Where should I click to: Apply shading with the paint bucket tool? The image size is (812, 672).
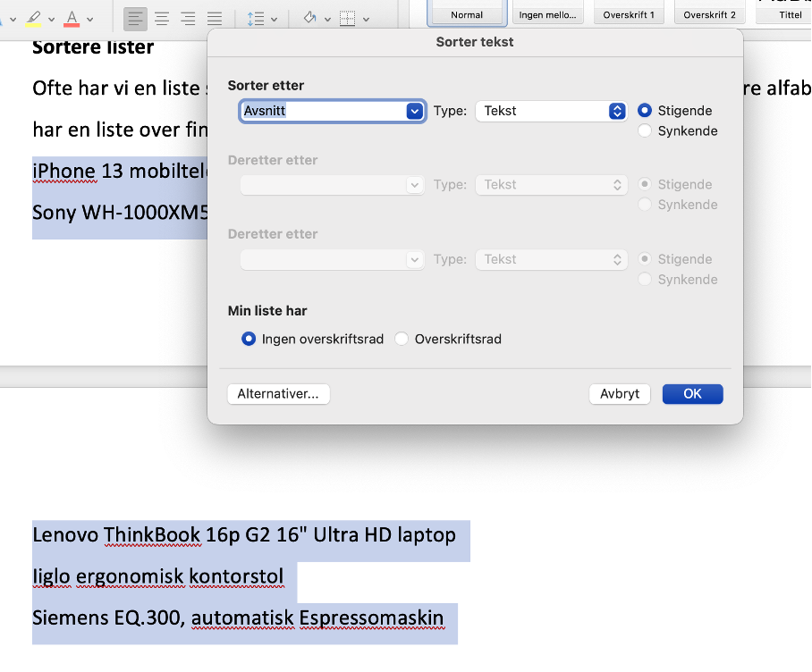click(x=311, y=15)
